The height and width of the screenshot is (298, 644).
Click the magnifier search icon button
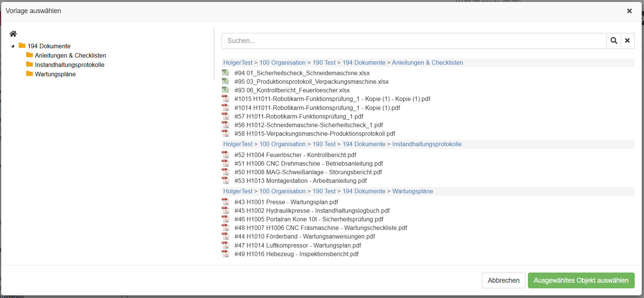point(614,41)
